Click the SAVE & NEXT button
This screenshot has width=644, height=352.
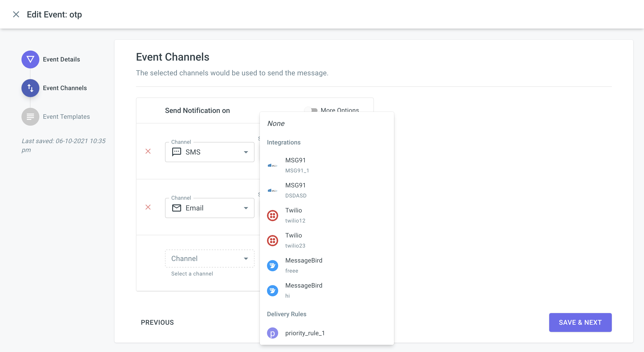click(580, 322)
